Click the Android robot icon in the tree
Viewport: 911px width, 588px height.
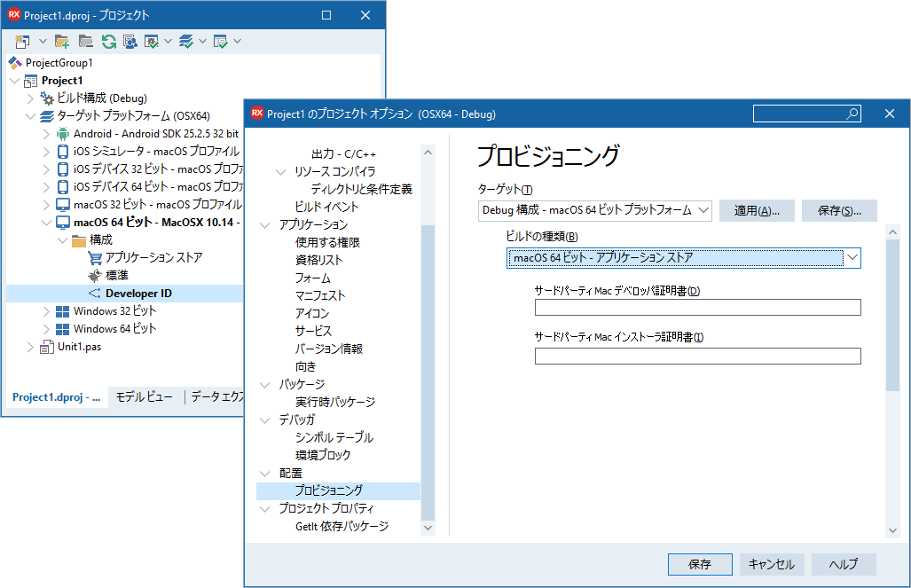point(63,134)
